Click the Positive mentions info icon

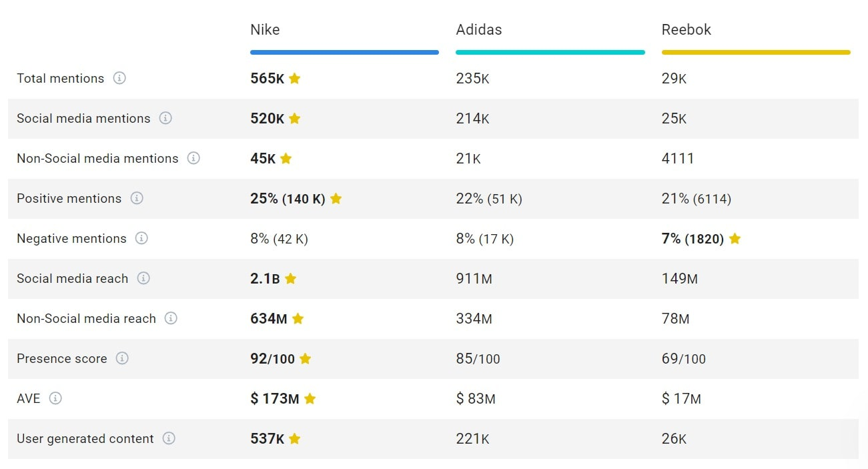(137, 198)
